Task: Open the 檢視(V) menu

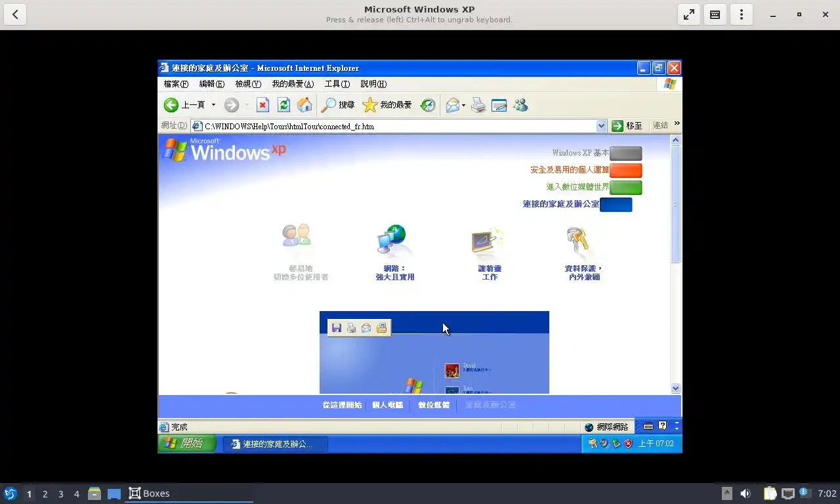Action: click(x=248, y=84)
